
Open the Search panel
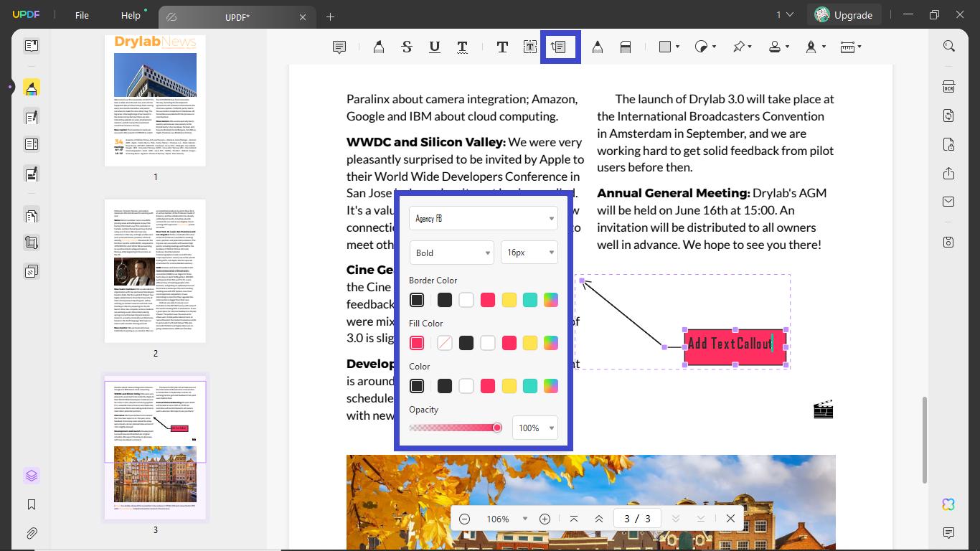(x=948, y=45)
